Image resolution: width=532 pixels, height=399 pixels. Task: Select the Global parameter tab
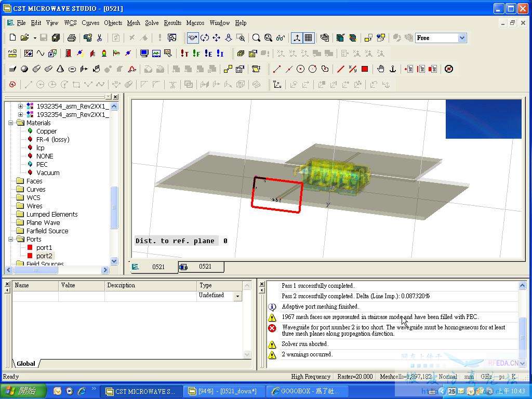click(26, 363)
